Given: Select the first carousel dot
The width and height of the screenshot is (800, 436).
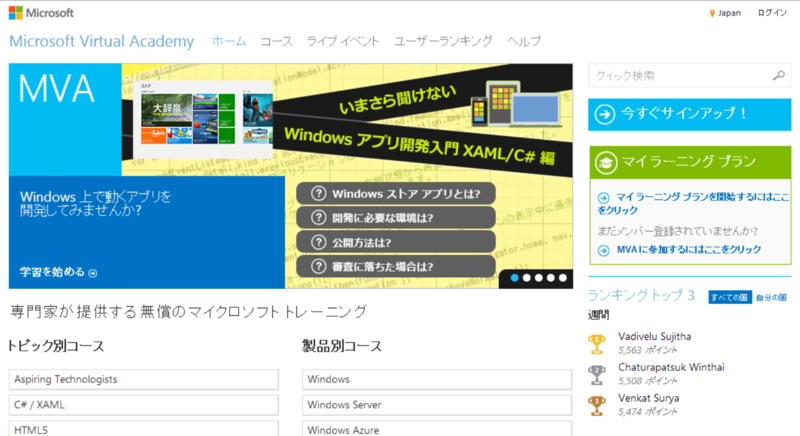Looking at the screenshot, I should [x=514, y=278].
